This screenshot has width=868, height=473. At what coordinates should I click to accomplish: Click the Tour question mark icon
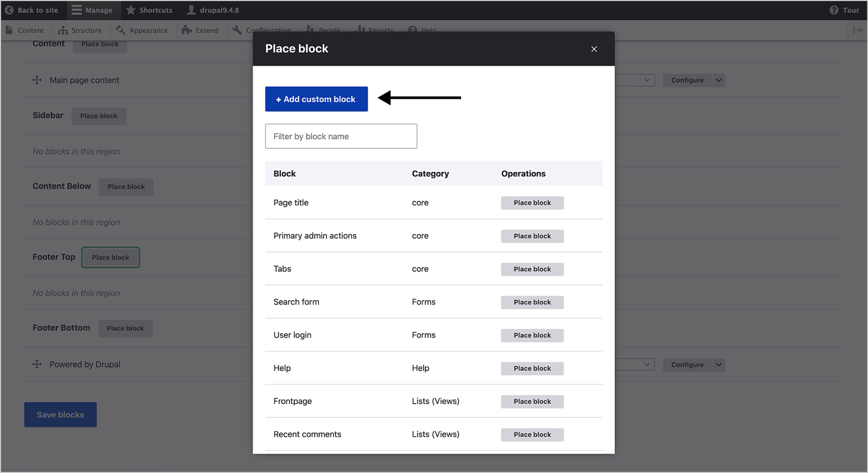[x=834, y=10]
